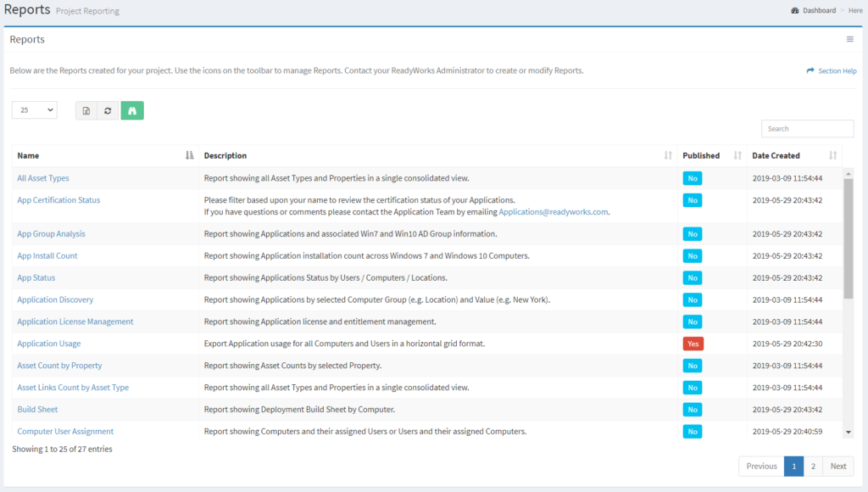The height and width of the screenshot is (492, 868).
Task: Click the Section Help arrow icon
Action: coord(811,70)
